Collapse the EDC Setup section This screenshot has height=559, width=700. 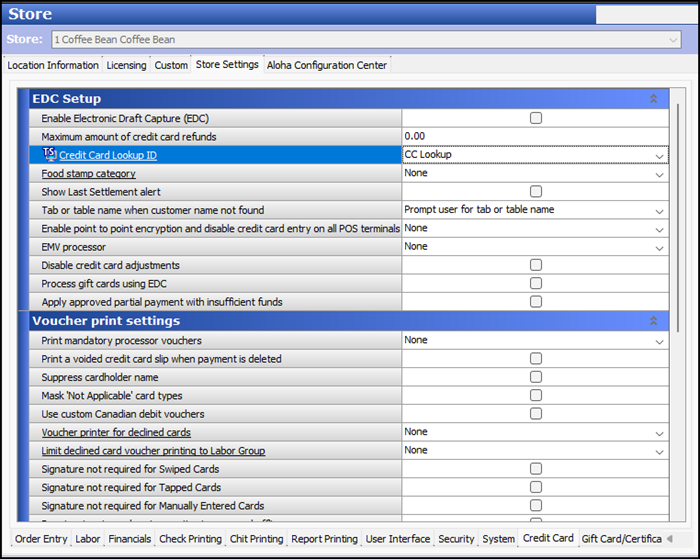[653, 99]
